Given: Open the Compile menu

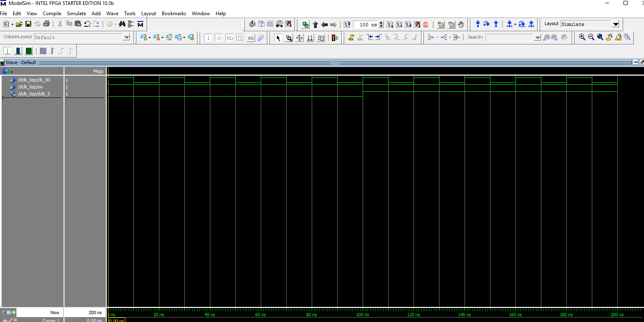Looking at the screenshot, I should point(52,14).
